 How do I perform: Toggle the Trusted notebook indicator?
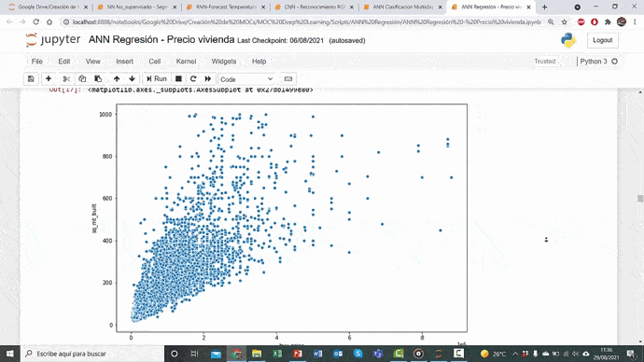(x=545, y=62)
